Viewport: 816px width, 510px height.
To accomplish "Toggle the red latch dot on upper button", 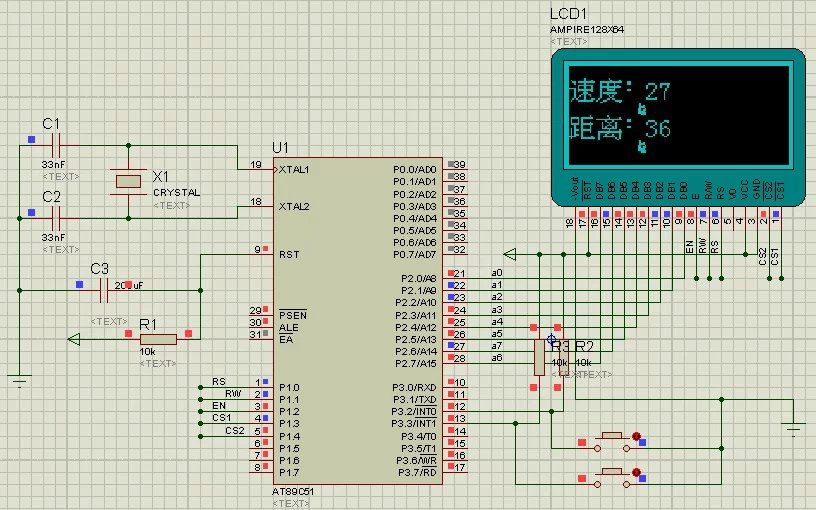I will tap(635, 432).
